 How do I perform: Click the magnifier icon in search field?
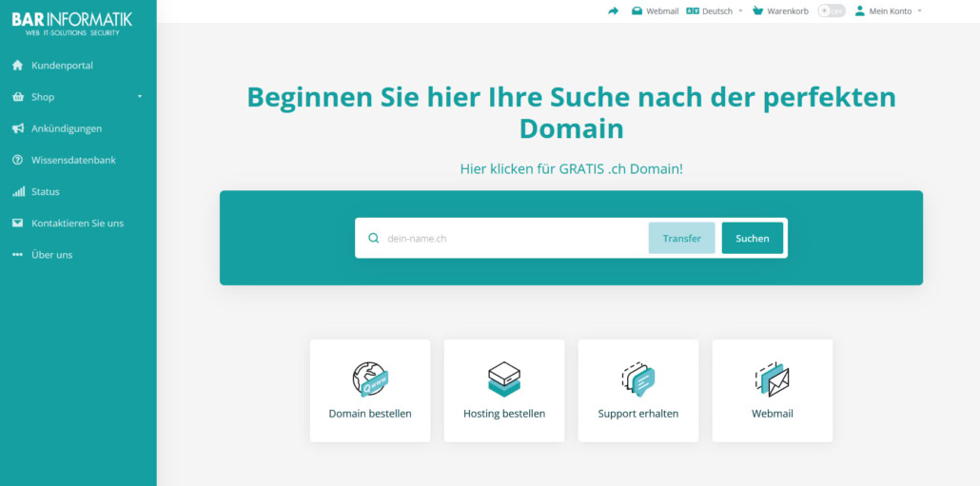pos(373,239)
